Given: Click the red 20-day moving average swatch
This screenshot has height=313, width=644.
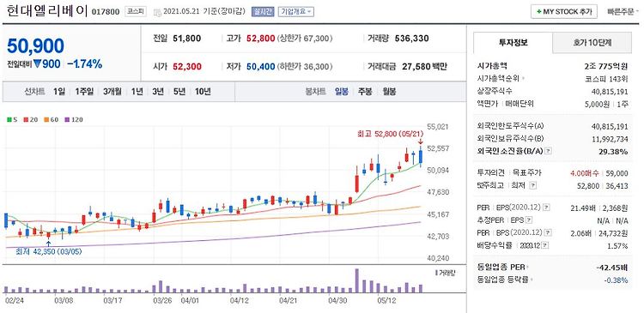Looking at the screenshot, I should click(x=26, y=120).
